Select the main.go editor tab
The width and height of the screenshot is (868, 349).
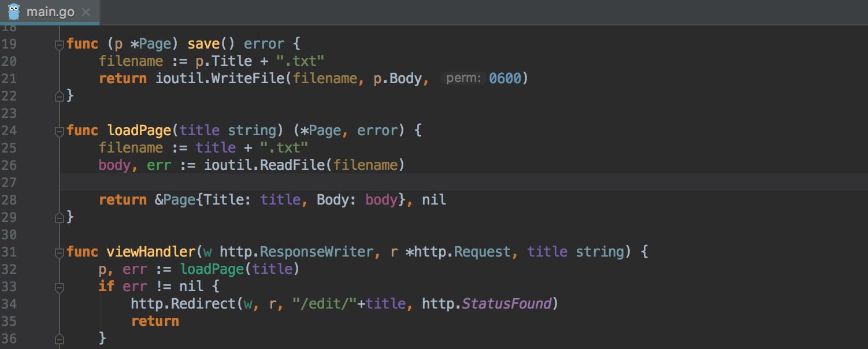tap(50, 12)
